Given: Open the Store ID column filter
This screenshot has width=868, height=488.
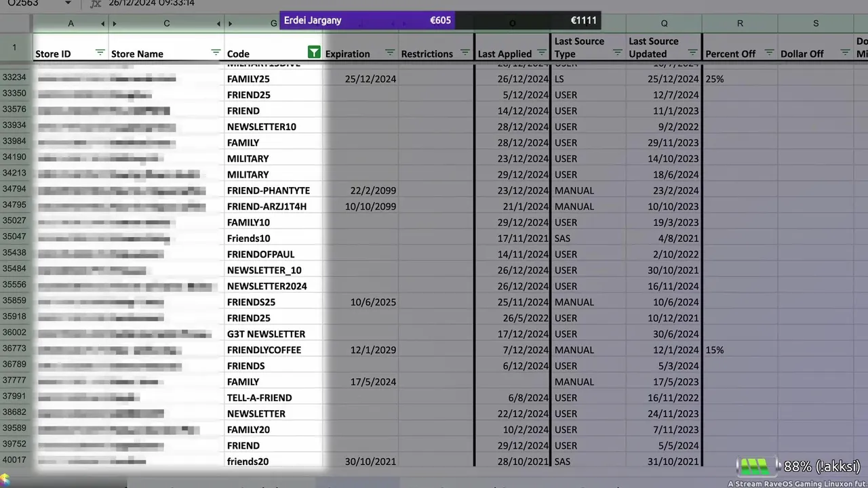Looking at the screenshot, I should coord(100,52).
